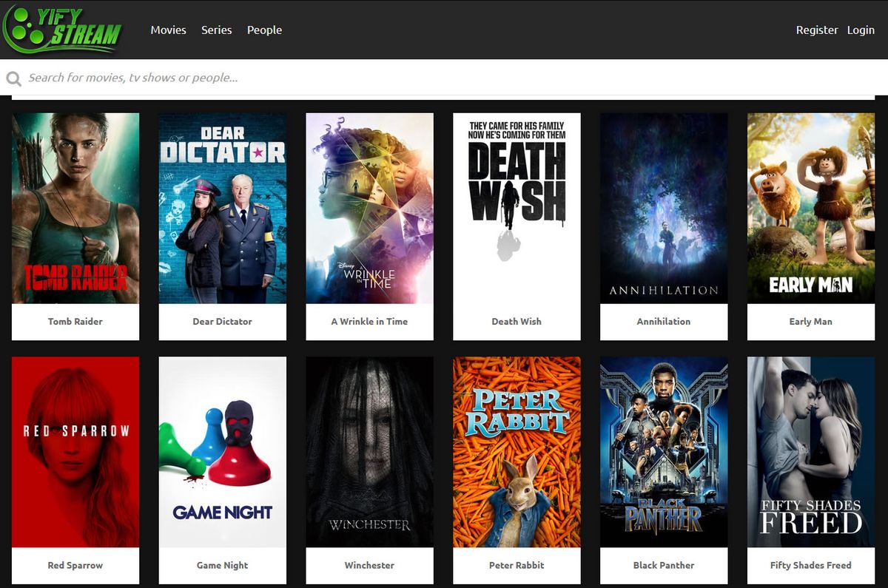Viewport: 888px width, 588px height.
Task: Select the Tomb Raider title caption
Action: coord(75,322)
